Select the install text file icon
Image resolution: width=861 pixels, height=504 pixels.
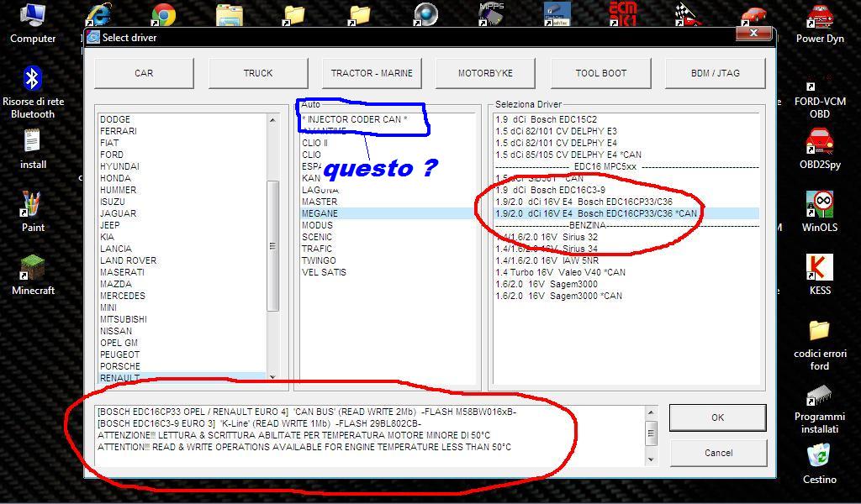pyautogui.click(x=33, y=150)
